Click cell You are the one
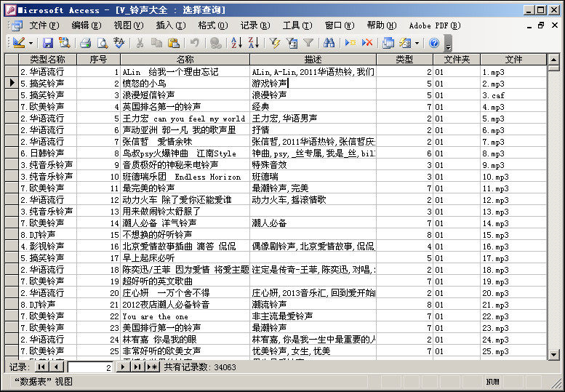Image resolution: width=565 pixels, height=392 pixels. click(x=185, y=316)
